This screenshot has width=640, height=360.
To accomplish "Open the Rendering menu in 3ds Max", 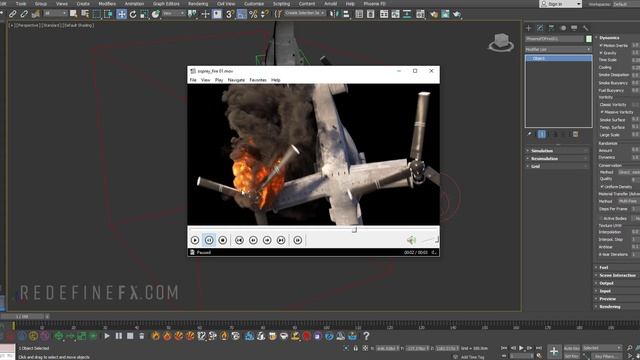I will [x=198, y=4].
